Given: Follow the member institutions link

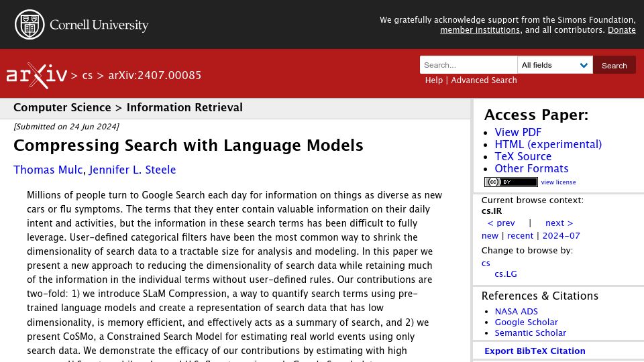Looking at the screenshot, I should click(480, 30).
